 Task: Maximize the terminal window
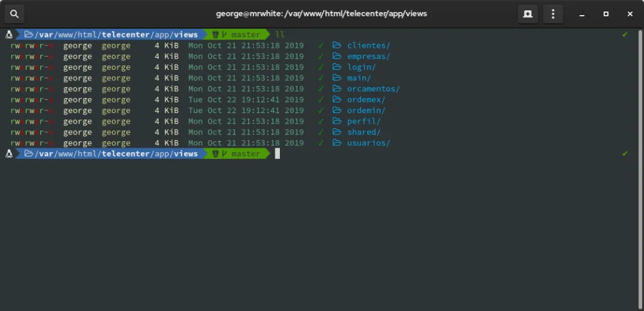[606, 13]
